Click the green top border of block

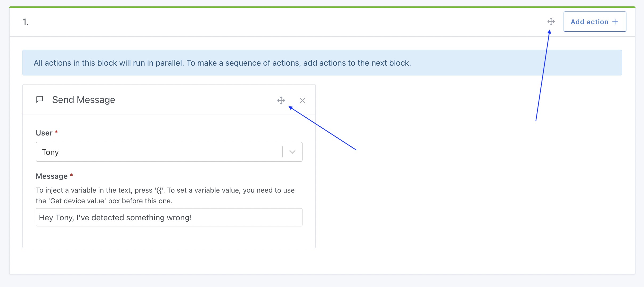coord(322,7)
